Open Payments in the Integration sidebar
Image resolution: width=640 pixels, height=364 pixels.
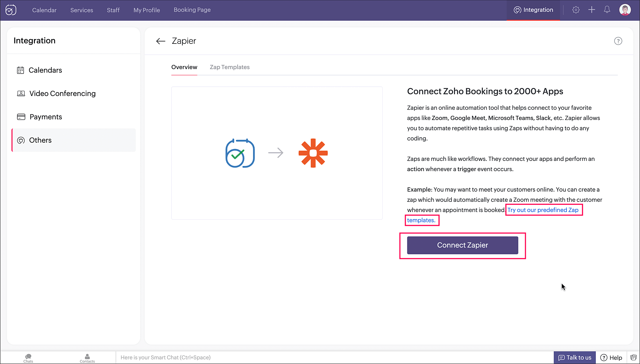coord(46,117)
